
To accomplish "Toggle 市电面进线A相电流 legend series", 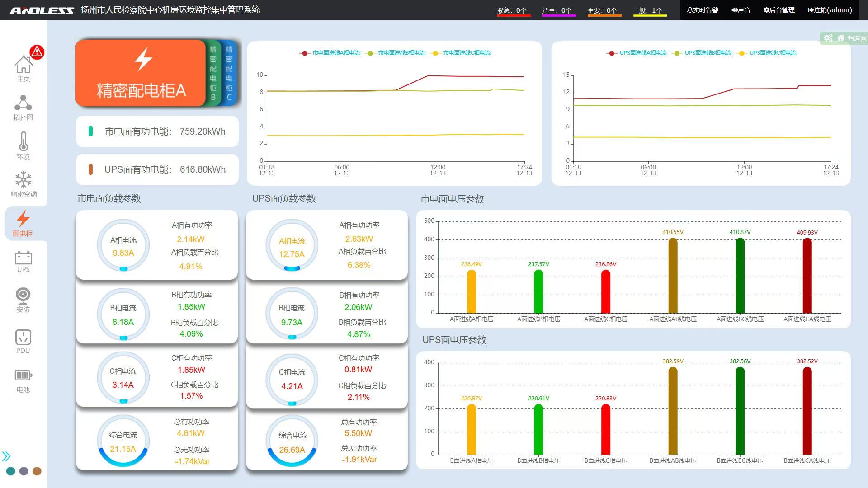I will pyautogui.click(x=335, y=53).
